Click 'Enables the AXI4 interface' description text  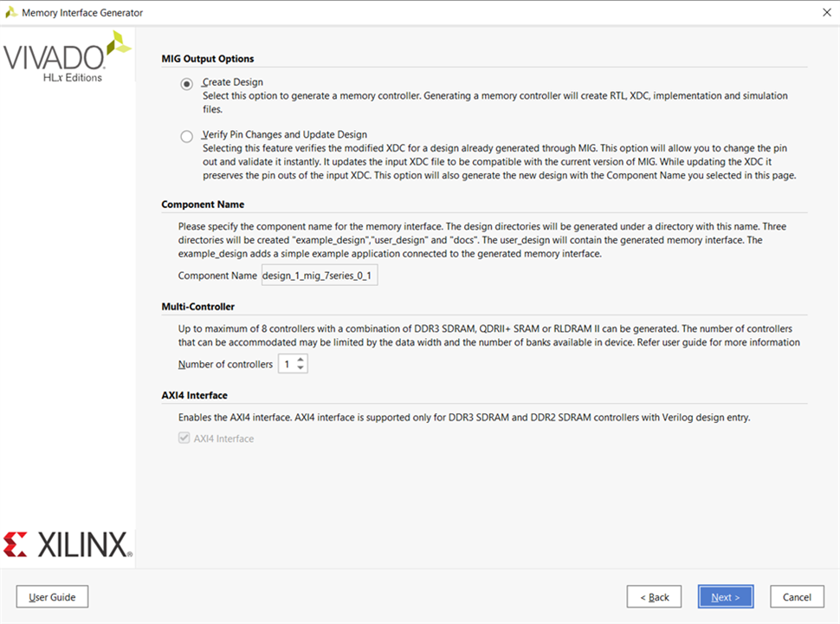coord(464,417)
